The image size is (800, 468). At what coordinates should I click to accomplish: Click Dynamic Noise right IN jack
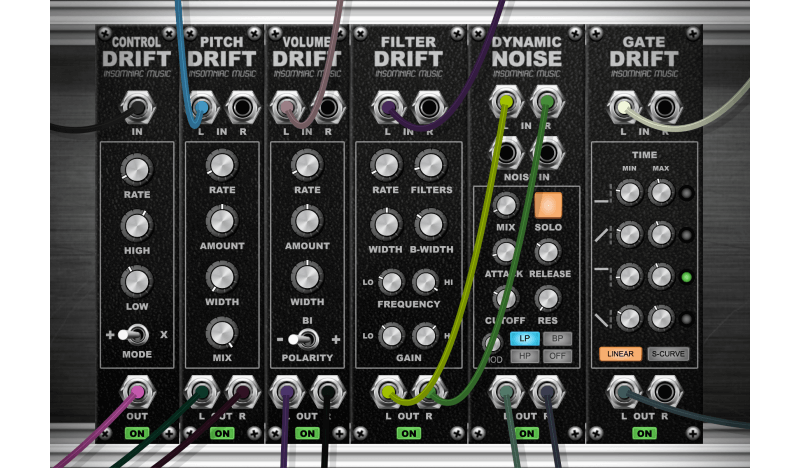pyautogui.click(x=547, y=102)
